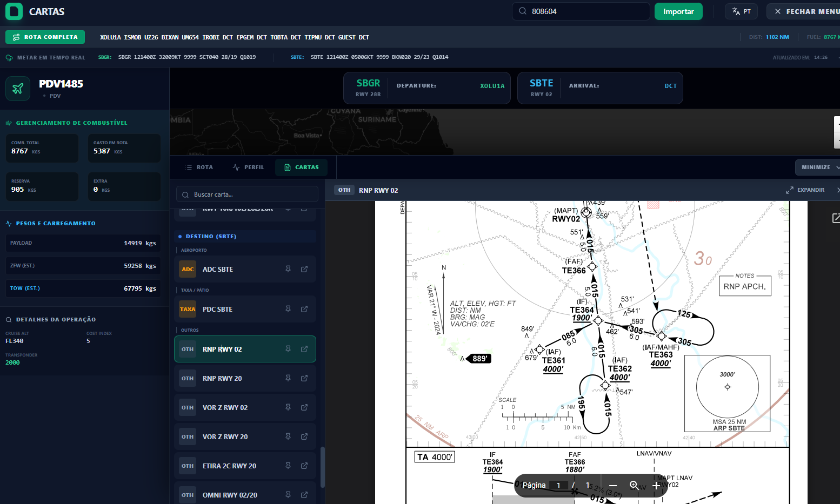Switch to the ROTA tab
This screenshot has height=504, width=840.
click(x=199, y=167)
